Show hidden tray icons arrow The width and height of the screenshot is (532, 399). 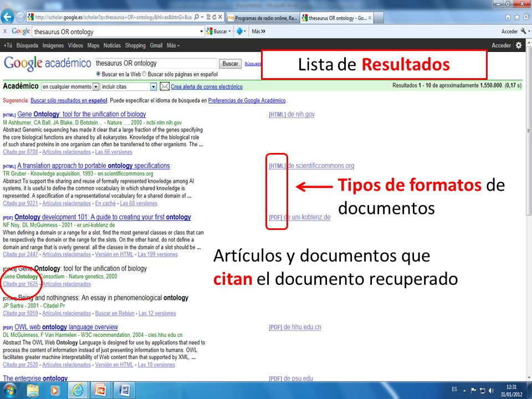click(464, 391)
